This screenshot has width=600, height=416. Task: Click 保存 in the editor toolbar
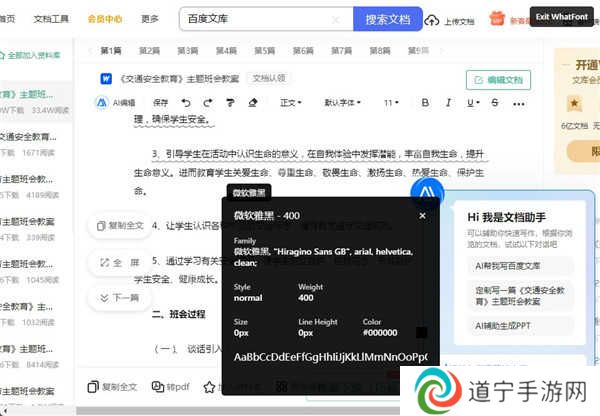click(x=160, y=103)
